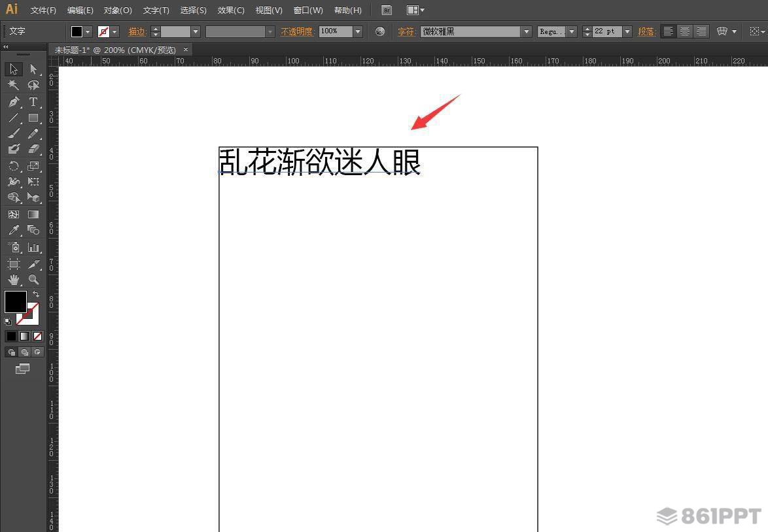Click the Make Envelope warp icon
Image resolution: width=768 pixels, height=532 pixels.
tap(722, 31)
